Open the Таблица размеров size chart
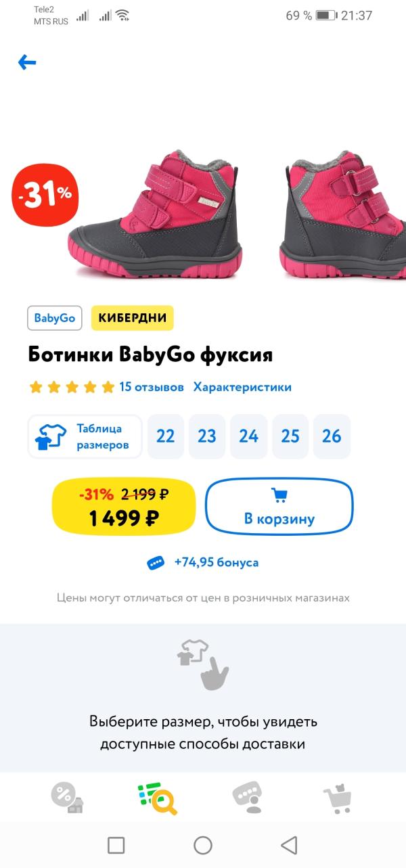Screen dimensions: 406x868 (85, 436)
